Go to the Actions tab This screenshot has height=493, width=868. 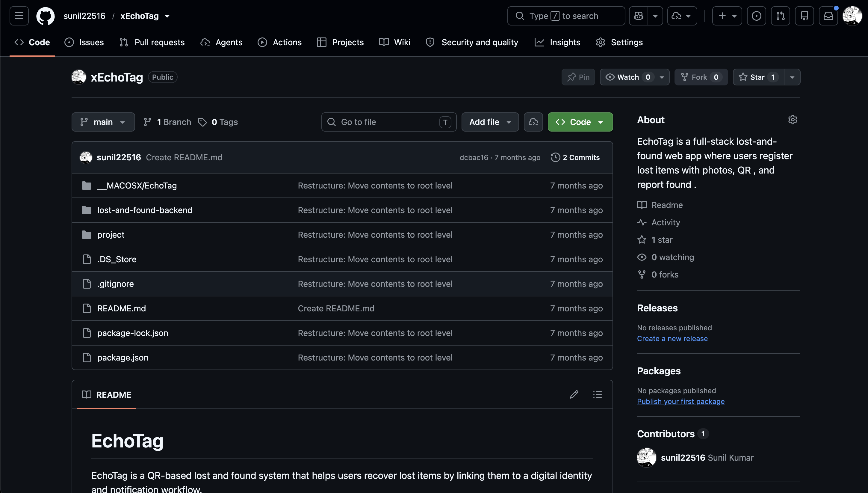280,42
